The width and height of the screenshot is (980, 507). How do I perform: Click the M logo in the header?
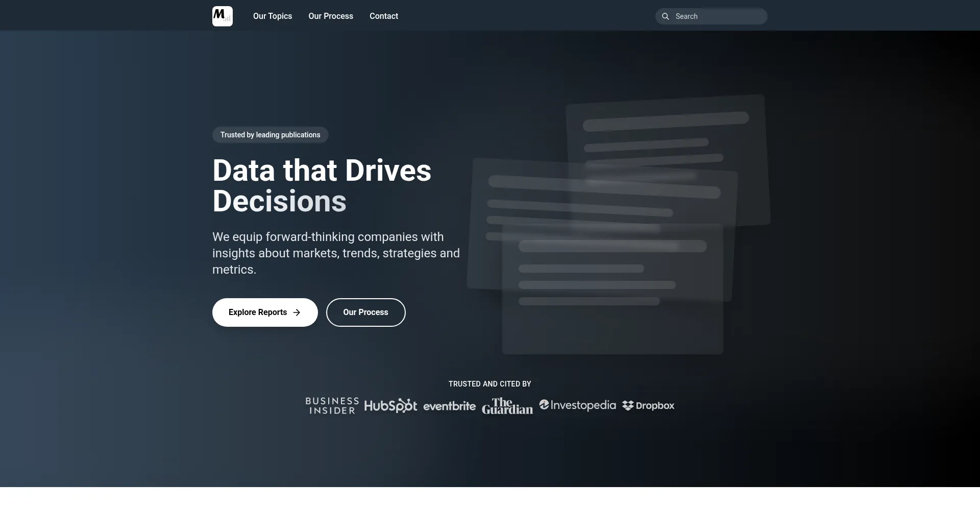[223, 16]
